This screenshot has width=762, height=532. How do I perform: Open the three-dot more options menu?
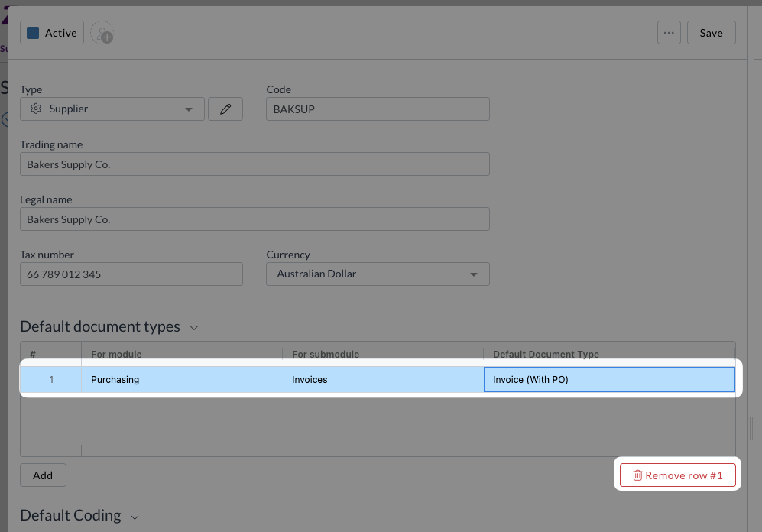[669, 33]
